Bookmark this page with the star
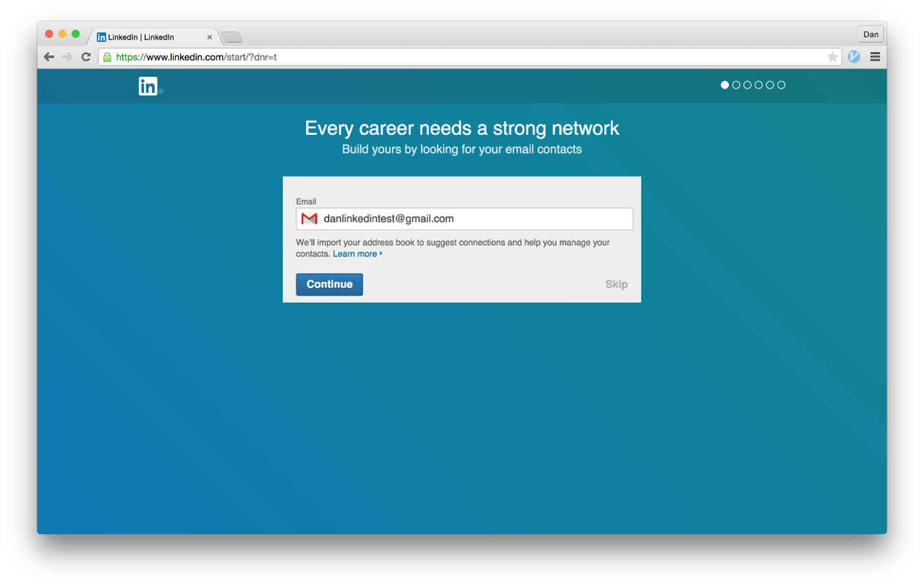This screenshot has height=587, width=924. [832, 57]
